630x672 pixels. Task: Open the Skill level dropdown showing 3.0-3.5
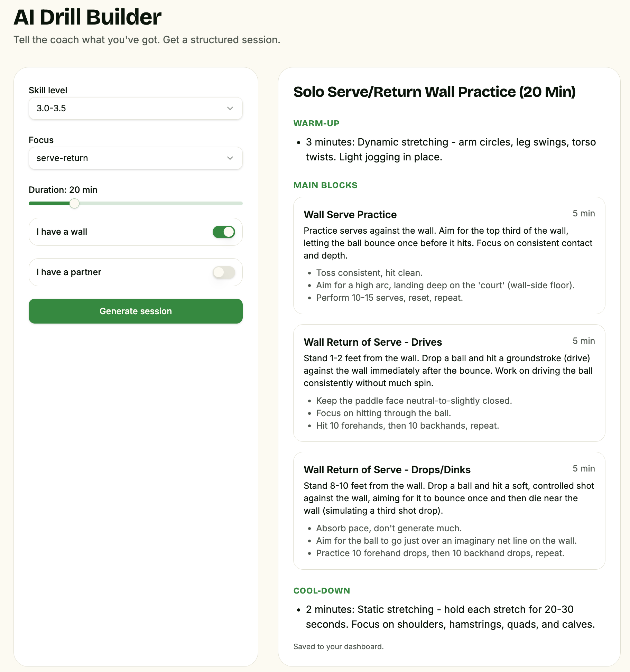[136, 109]
